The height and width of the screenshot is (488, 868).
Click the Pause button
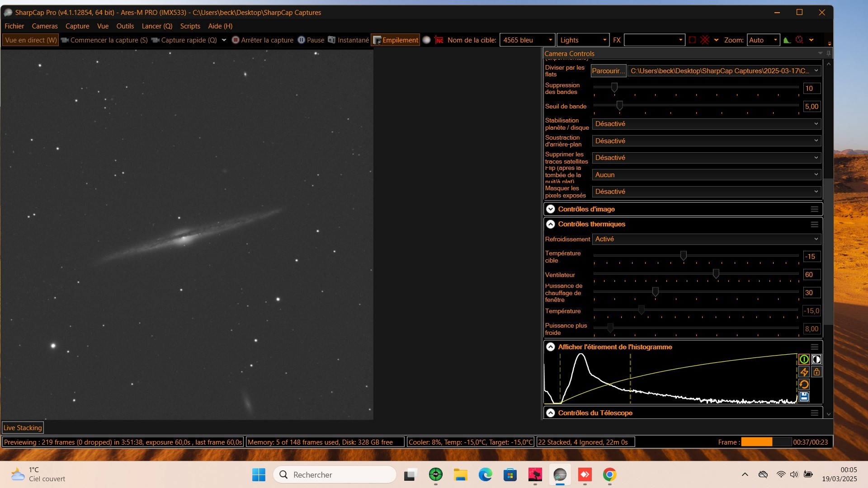311,40
